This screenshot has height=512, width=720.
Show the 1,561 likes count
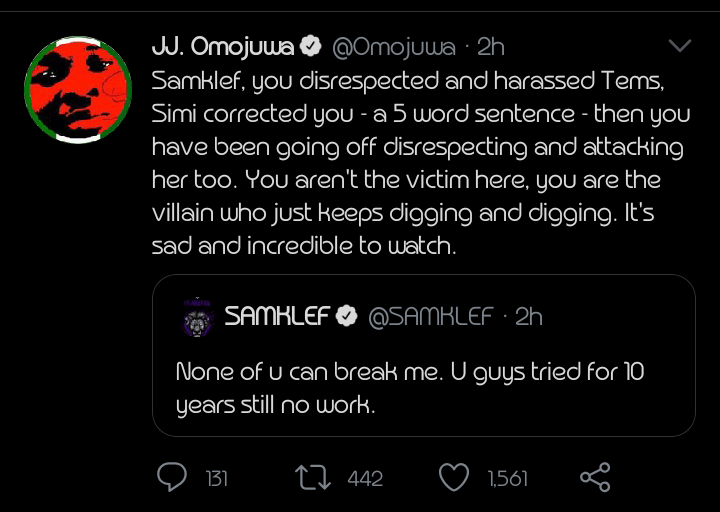(x=508, y=479)
